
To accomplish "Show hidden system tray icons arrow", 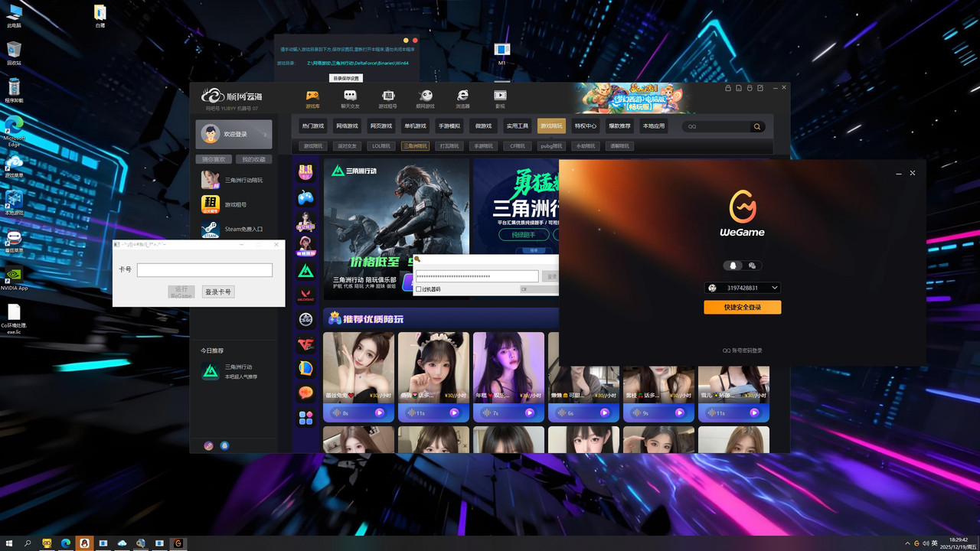I will click(907, 543).
